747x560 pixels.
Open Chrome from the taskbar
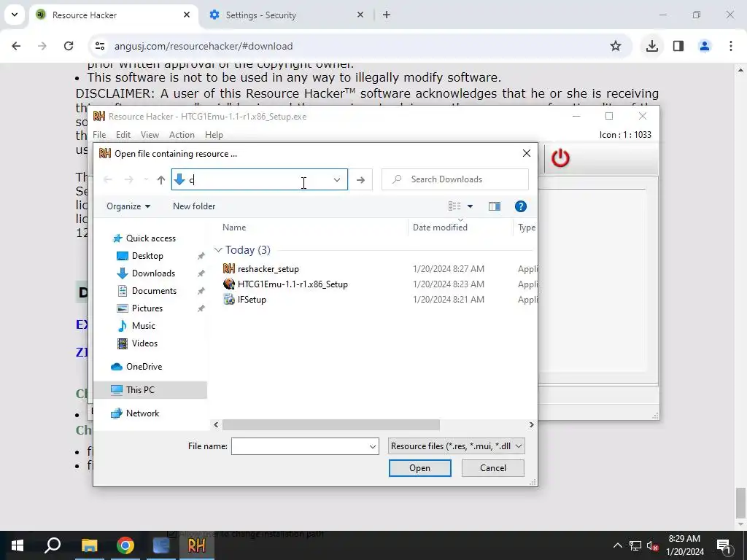point(125,545)
